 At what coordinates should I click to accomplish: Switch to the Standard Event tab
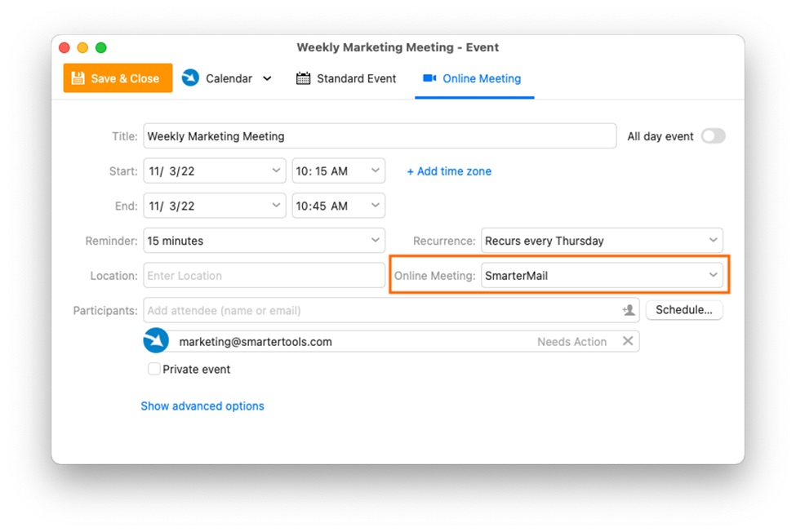tap(347, 78)
